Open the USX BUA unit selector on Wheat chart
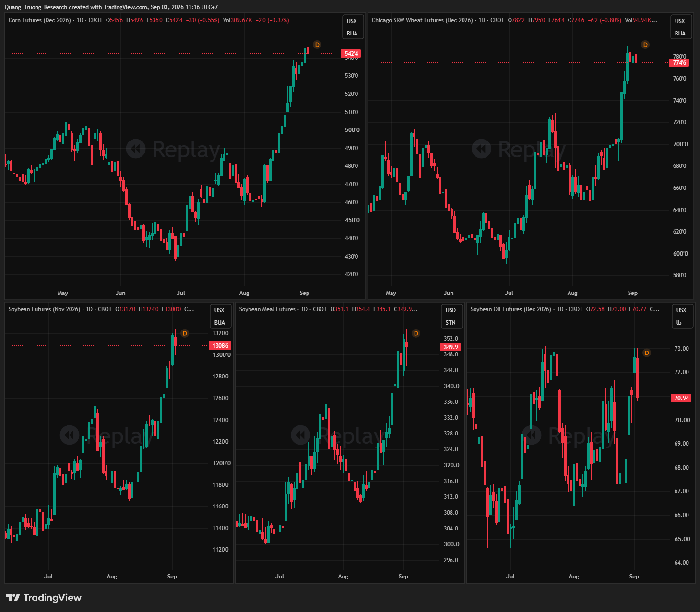The width and height of the screenshot is (700, 612). pos(680,27)
